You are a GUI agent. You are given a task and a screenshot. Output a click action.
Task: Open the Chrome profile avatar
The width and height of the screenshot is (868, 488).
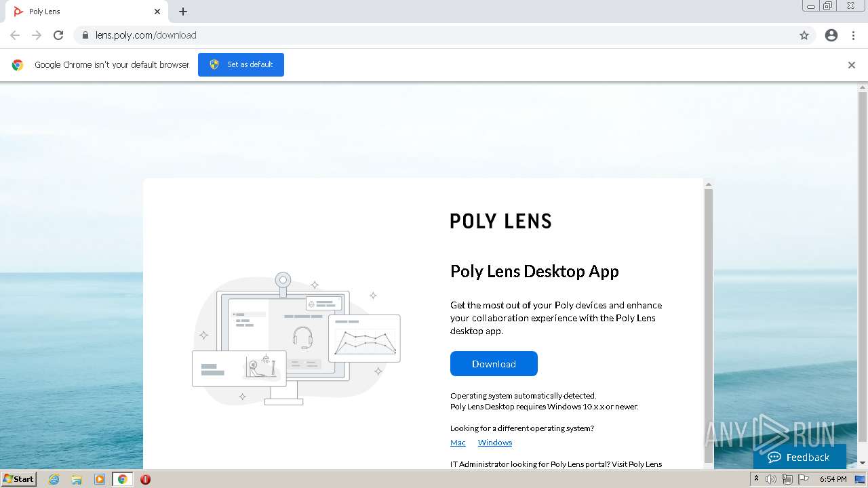(x=831, y=35)
